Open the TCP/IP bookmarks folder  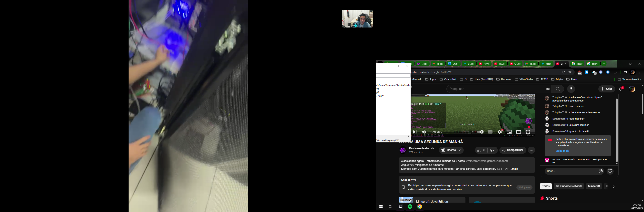click(542, 79)
